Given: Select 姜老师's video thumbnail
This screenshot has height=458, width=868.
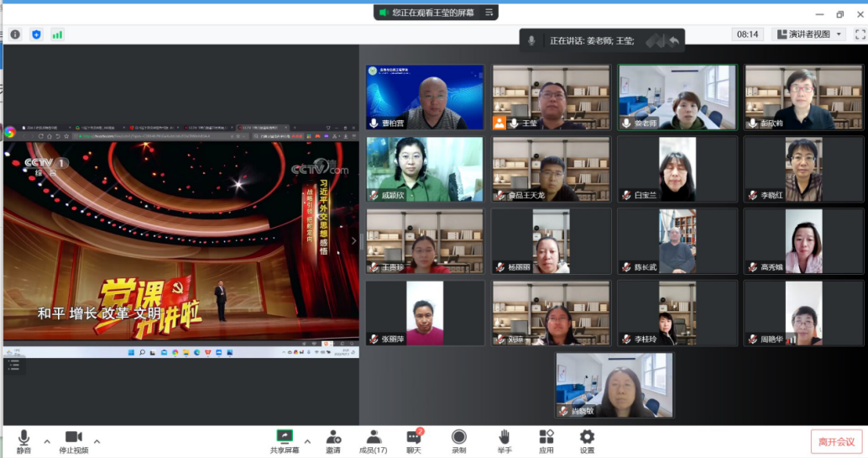Looking at the screenshot, I should (x=677, y=97).
